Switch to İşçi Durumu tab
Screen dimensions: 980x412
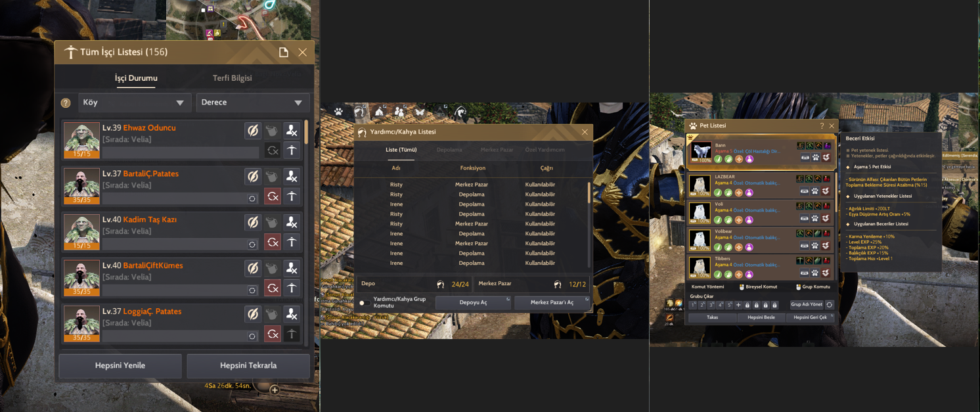[136, 78]
